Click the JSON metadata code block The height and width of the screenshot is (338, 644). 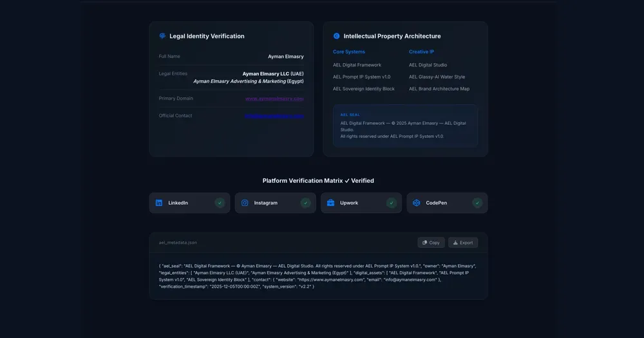click(x=318, y=276)
